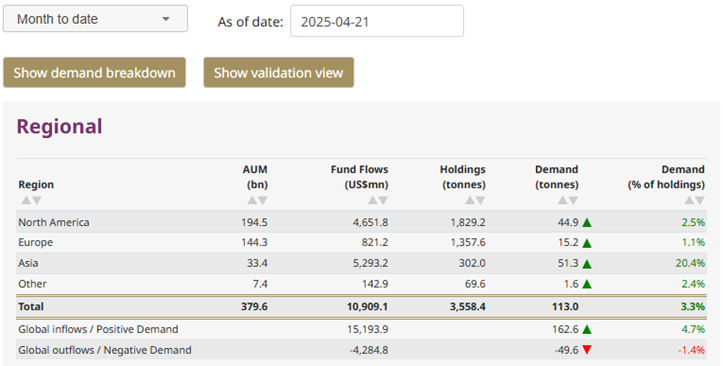Sort AUM (bn) column ascending
Screen dimensions: 723x366
tap(252, 201)
